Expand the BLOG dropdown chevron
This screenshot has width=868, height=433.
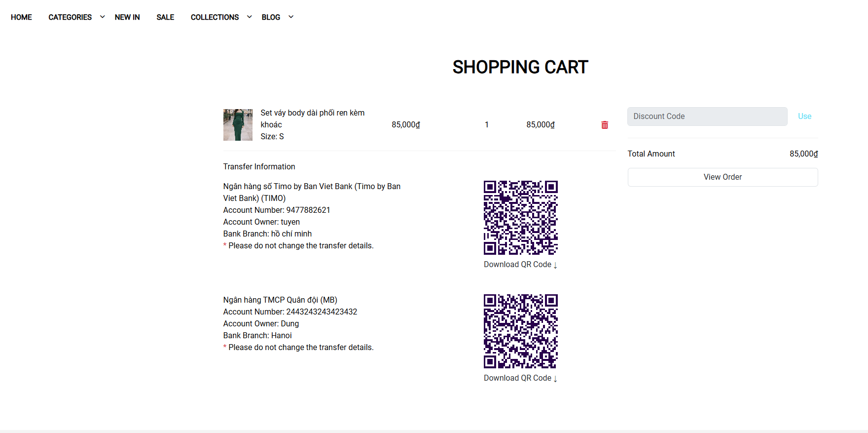291,17
